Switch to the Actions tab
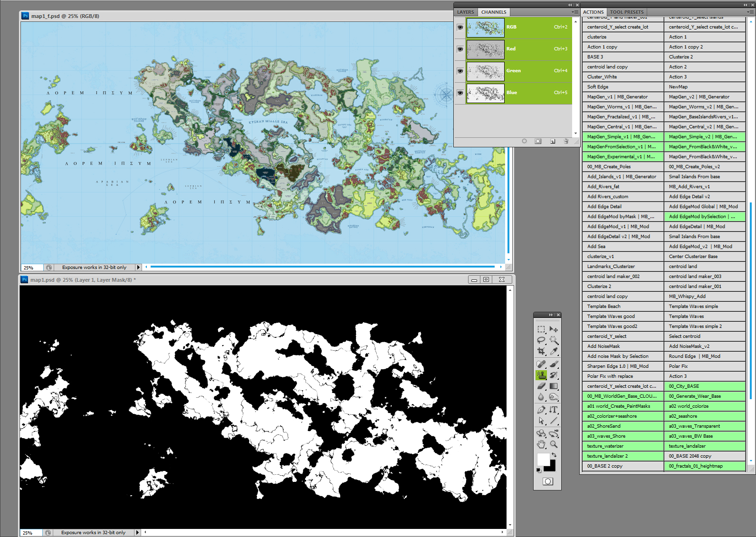Viewport: 756px width, 537px height. (x=593, y=12)
